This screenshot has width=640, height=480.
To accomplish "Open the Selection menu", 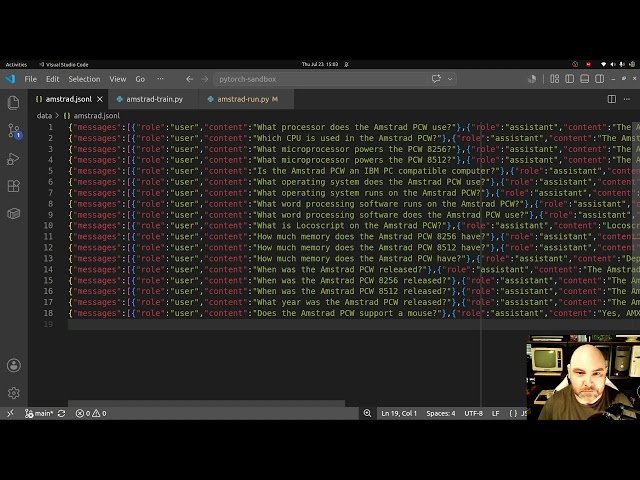I will (x=84, y=79).
